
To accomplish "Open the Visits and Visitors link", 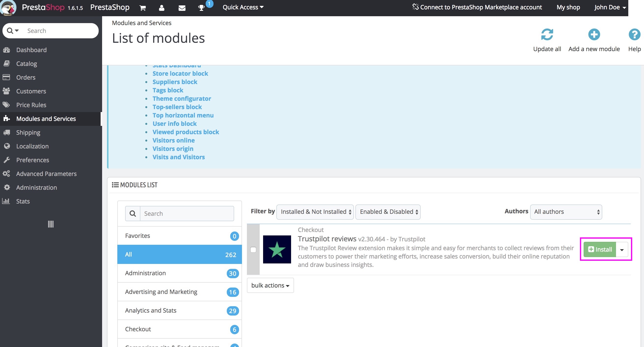I will (178, 157).
